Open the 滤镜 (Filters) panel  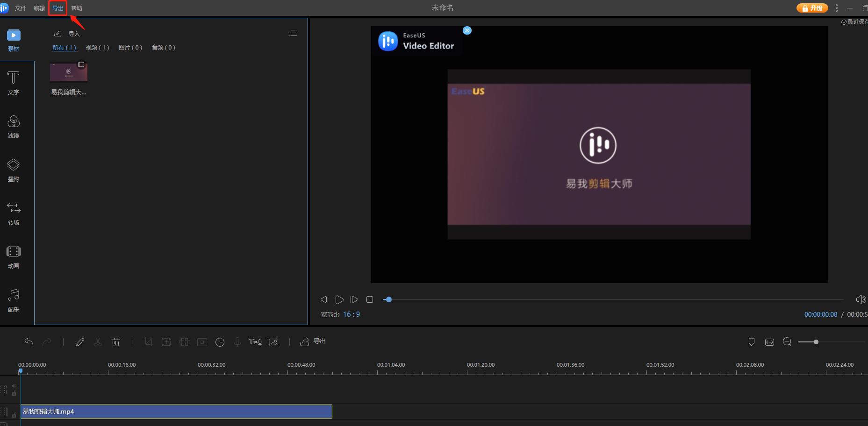[14, 127]
